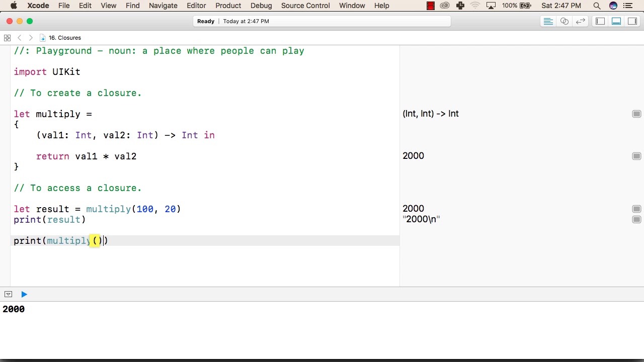This screenshot has height=362, width=644.
Task: Check the battery 100% status
Action: [516, 6]
